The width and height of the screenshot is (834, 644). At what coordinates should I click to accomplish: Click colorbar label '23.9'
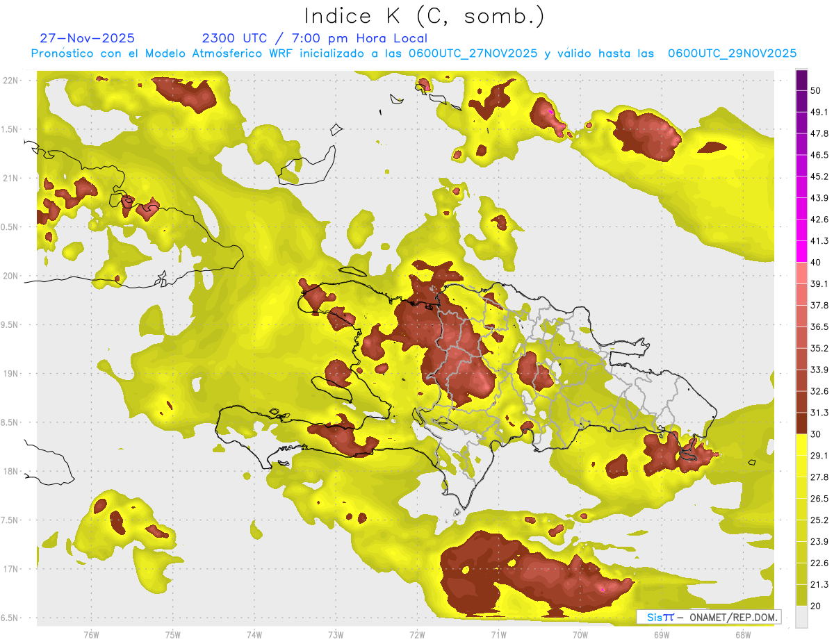tap(819, 542)
